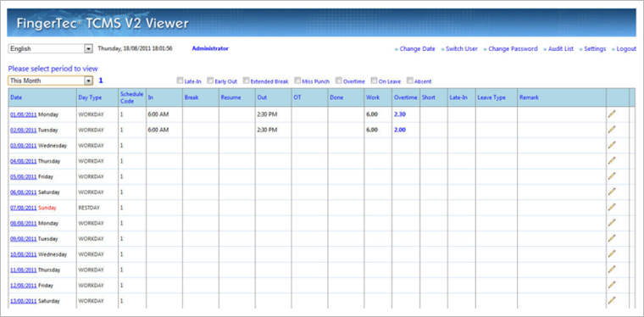Check the Absent filter box
The width and height of the screenshot is (644, 317).
coord(410,81)
